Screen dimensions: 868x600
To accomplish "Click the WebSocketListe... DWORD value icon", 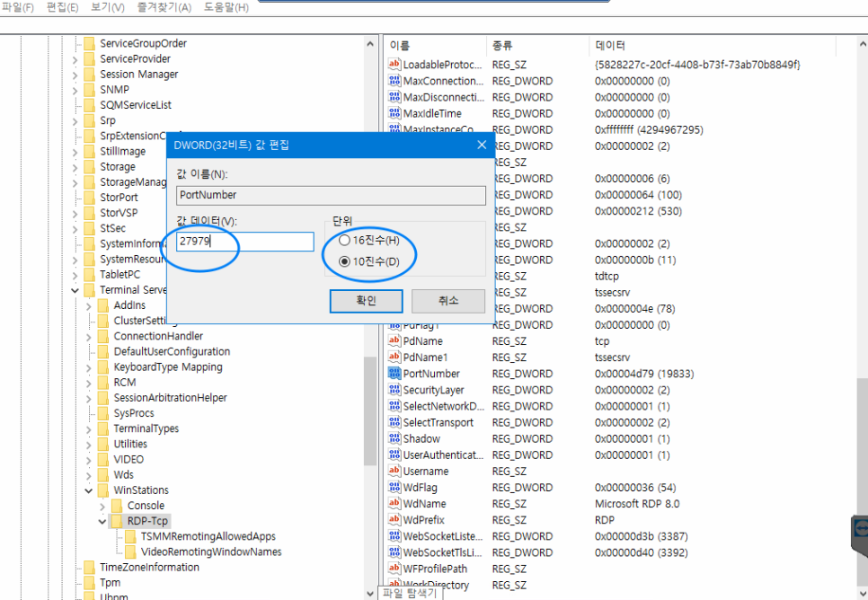I will click(394, 536).
